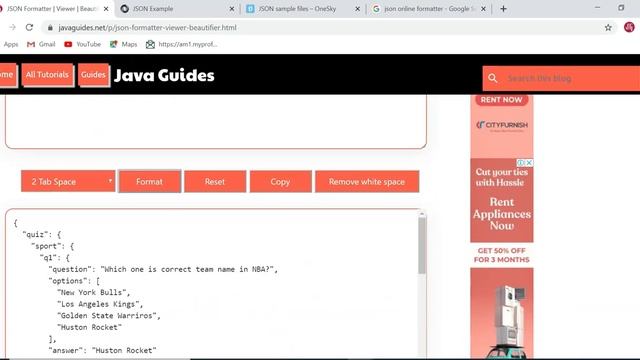This screenshot has height=360, width=640.
Task: Switch to json online formatter Google tab
Action: [x=428, y=9]
